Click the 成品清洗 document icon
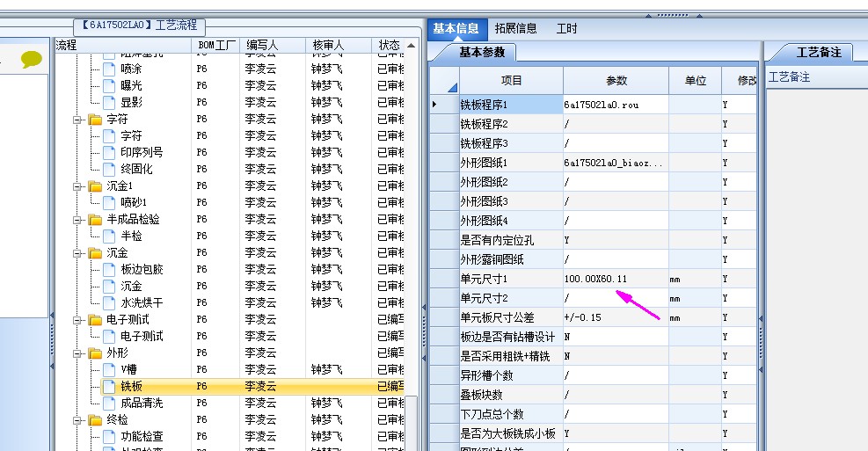 [109, 403]
